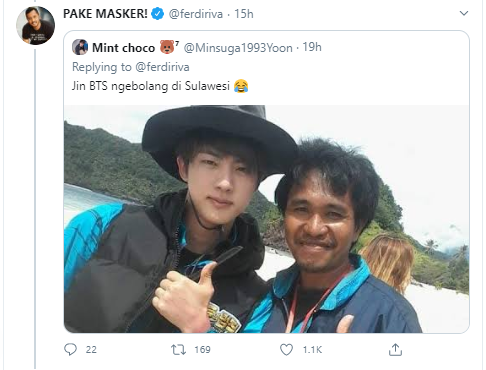The height and width of the screenshot is (370, 486).
Task: Click the 22 replies count
Action: coord(91,350)
